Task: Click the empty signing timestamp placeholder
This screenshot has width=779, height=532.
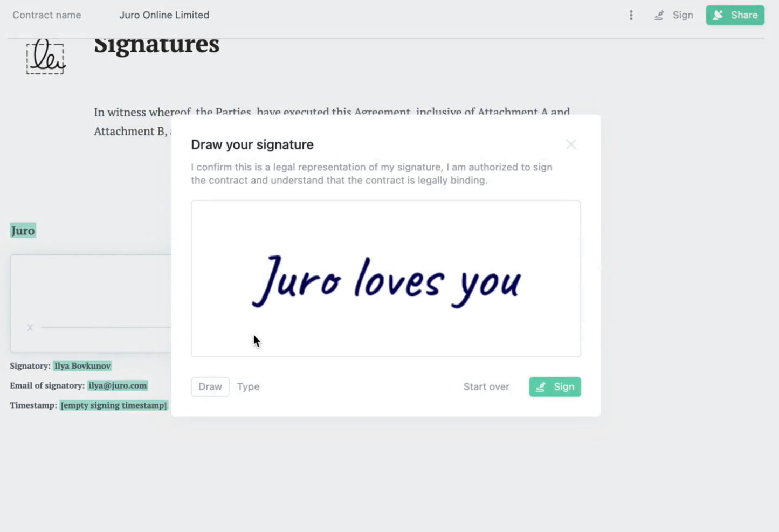Action: [113, 405]
